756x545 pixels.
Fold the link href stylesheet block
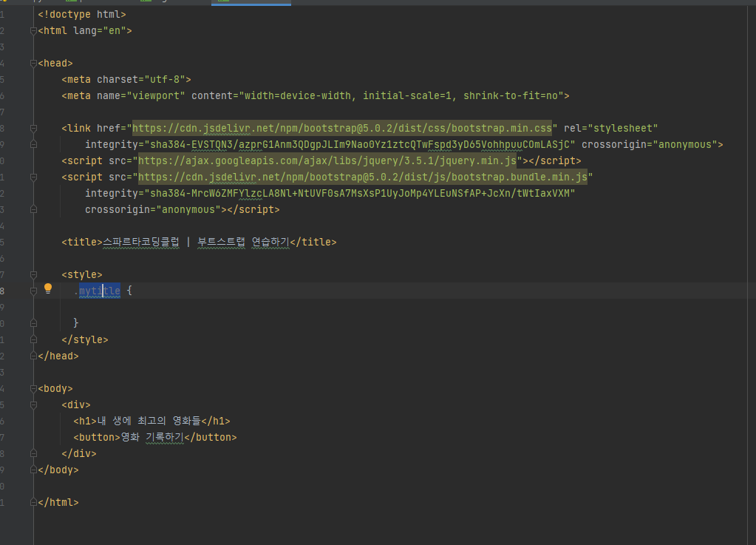[x=33, y=128]
